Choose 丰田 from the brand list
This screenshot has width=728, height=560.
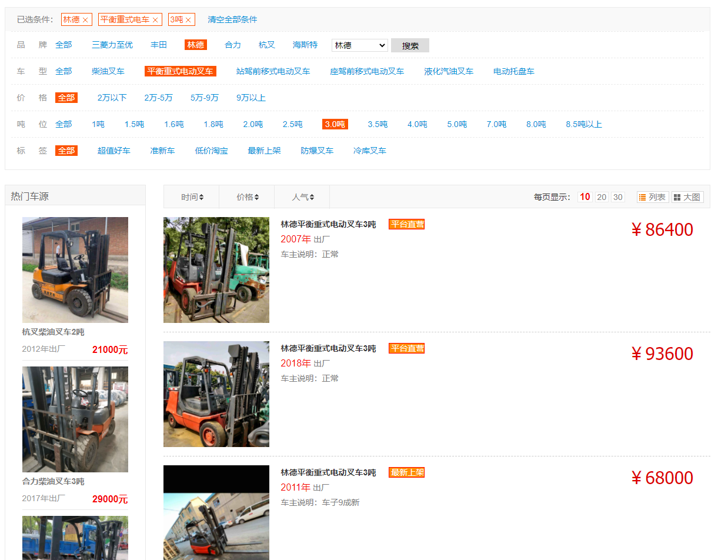tap(158, 45)
